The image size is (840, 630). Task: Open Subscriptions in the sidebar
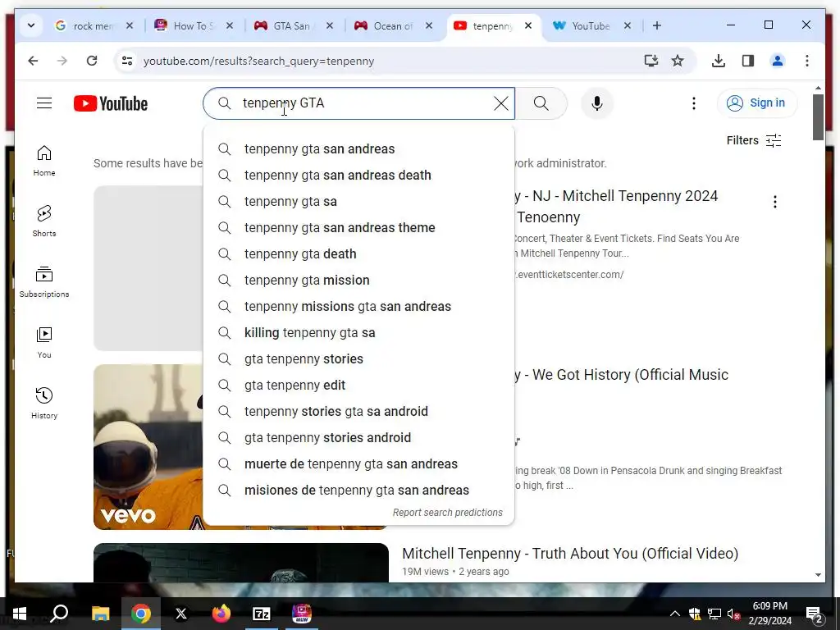point(44,282)
